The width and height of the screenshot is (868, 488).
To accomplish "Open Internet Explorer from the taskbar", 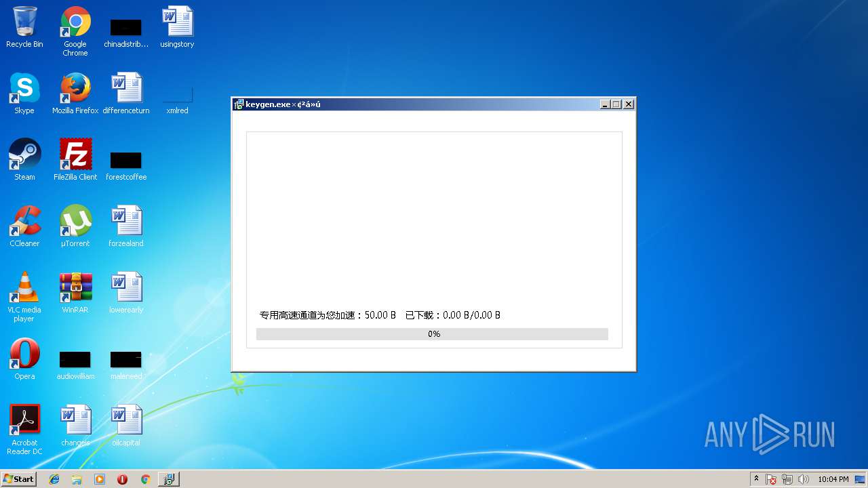I will (54, 479).
